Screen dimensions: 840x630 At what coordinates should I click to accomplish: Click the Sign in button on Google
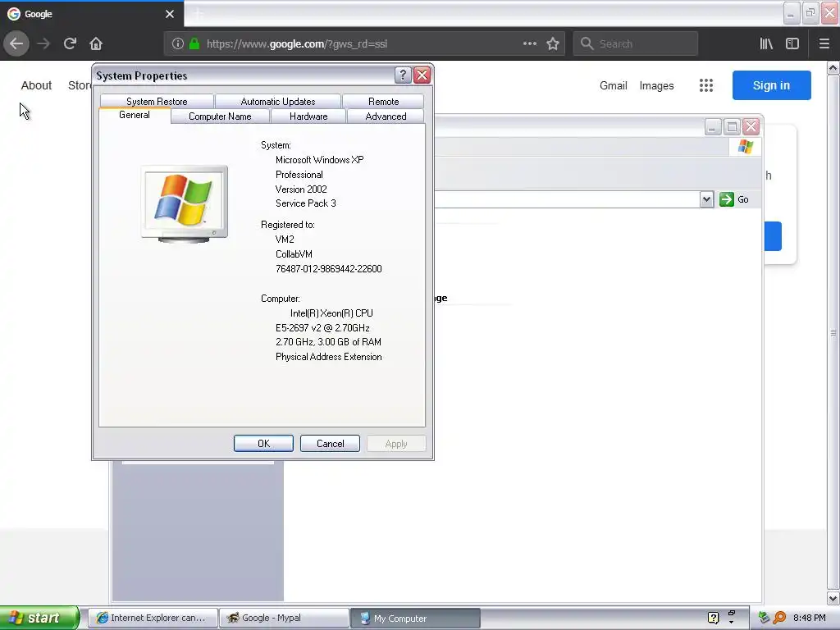tap(771, 85)
